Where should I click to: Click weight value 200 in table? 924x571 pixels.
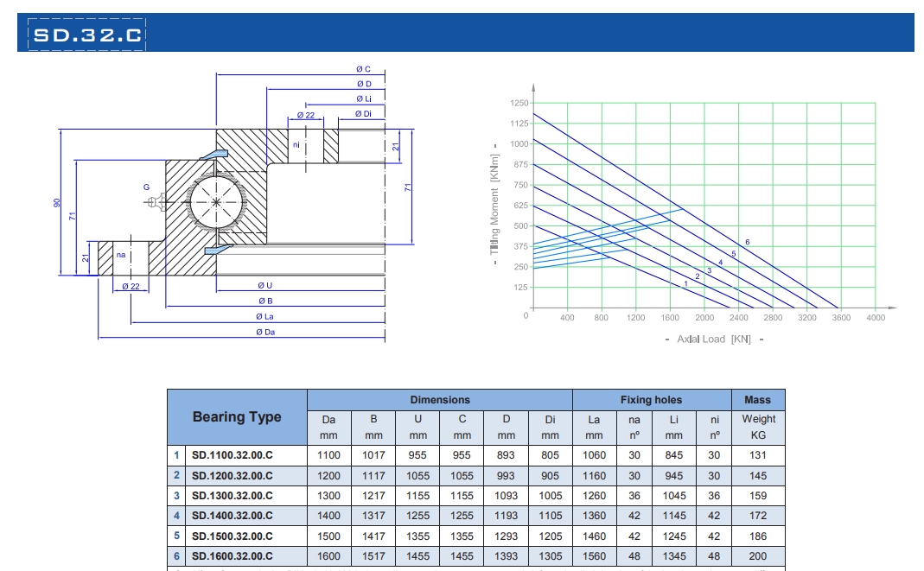[758, 556]
